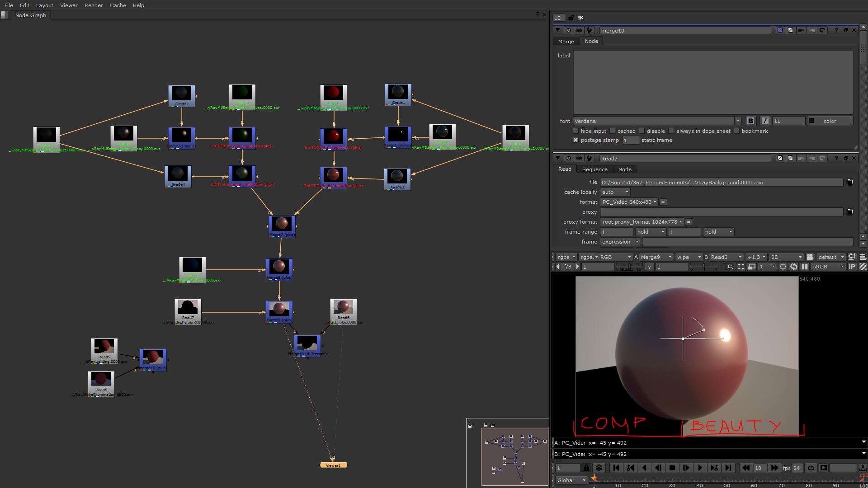Play the sequence backward
The height and width of the screenshot is (488, 868).
point(644,468)
